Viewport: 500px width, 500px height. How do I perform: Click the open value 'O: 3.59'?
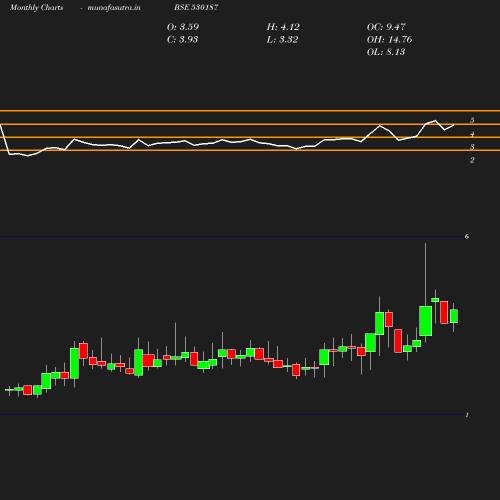[183, 27]
